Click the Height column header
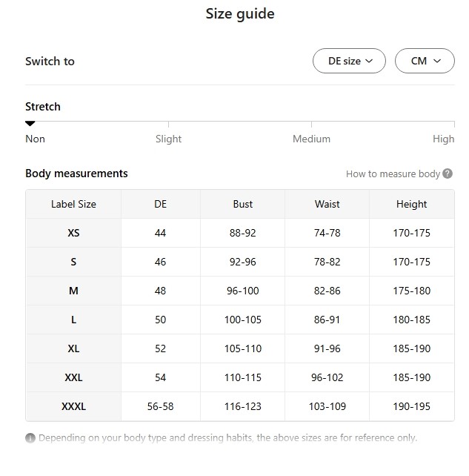469x476 pixels. (411, 204)
